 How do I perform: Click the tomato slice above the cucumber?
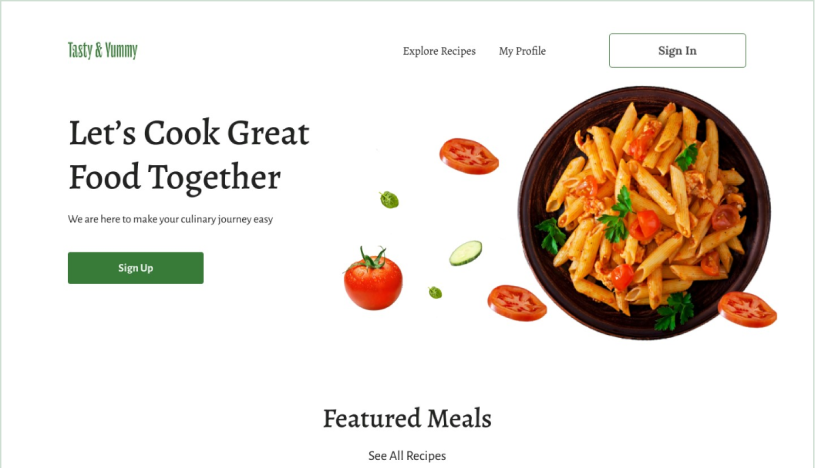coord(469,156)
